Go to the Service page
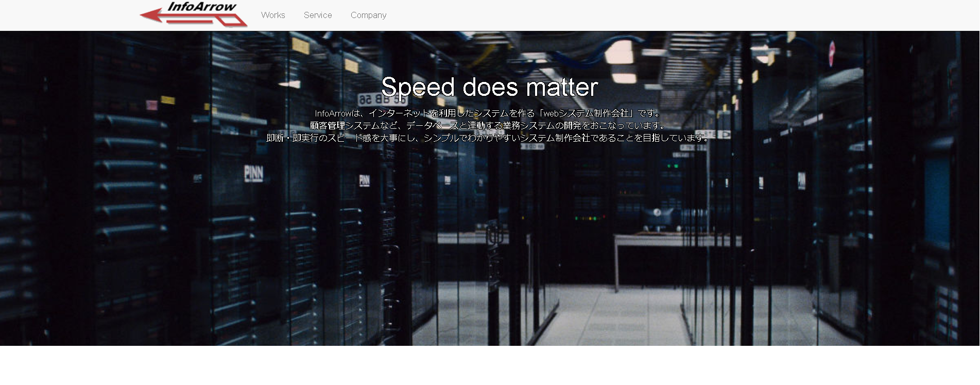The image size is (980, 385). [x=318, y=15]
